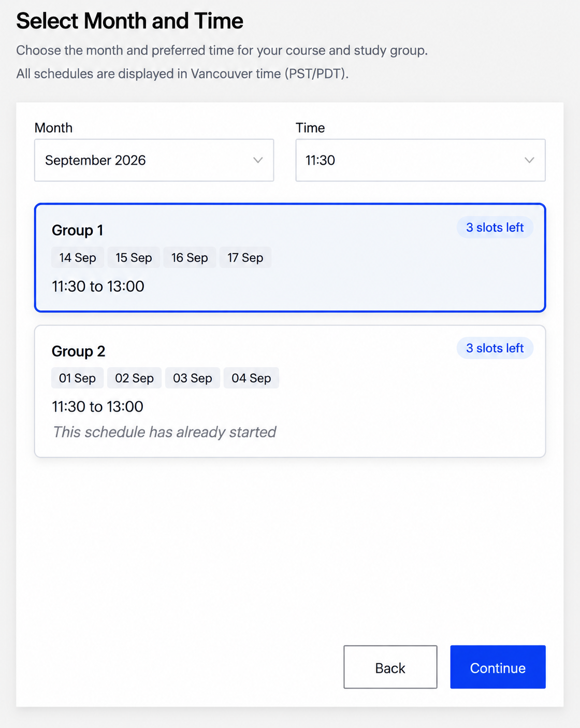This screenshot has height=728, width=580.
Task: Click the 17 Sep date chip
Action: [x=245, y=258]
